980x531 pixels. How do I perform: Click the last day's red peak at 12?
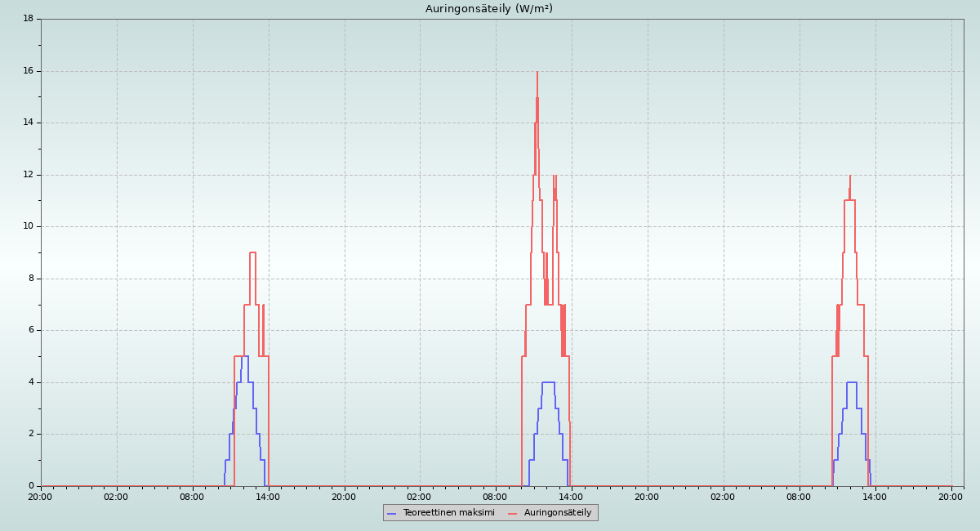click(850, 176)
